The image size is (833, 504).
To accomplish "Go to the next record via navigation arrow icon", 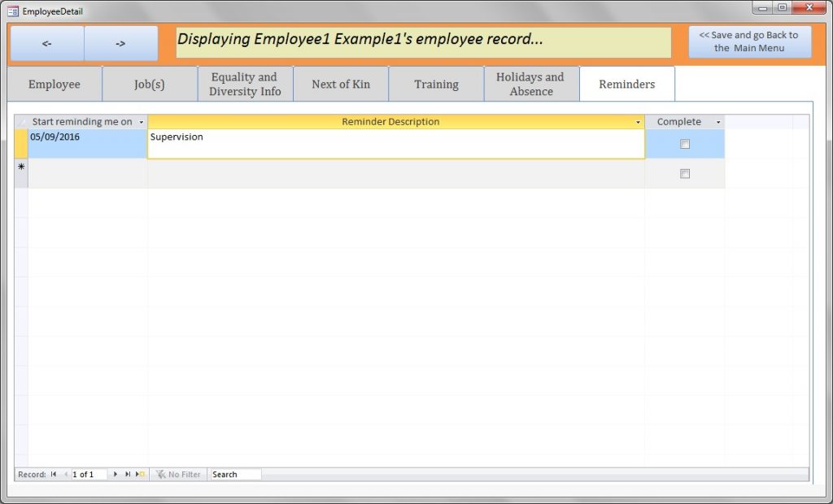I will coord(116,474).
